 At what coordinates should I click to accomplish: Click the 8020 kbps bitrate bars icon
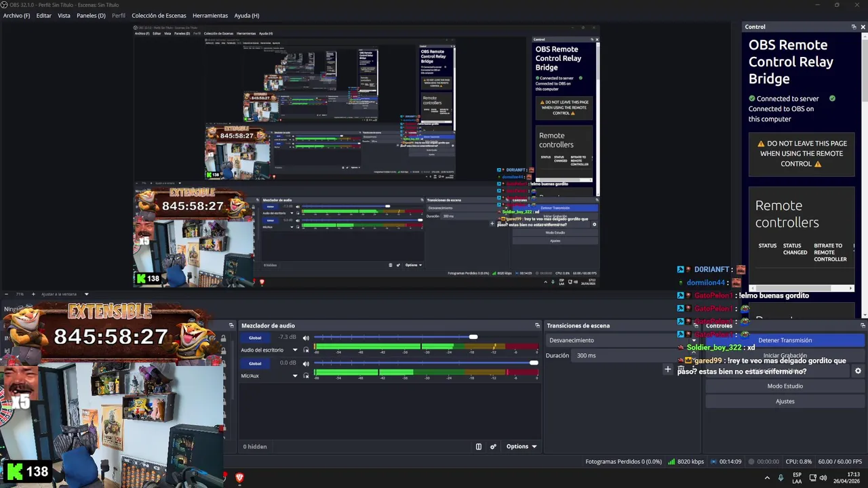coord(671,462)
